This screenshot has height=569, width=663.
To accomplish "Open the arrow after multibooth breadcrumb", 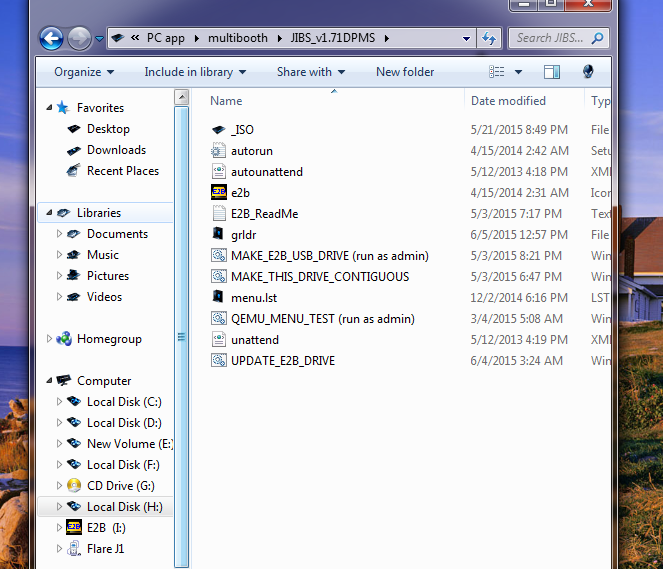I will point(279,39).
